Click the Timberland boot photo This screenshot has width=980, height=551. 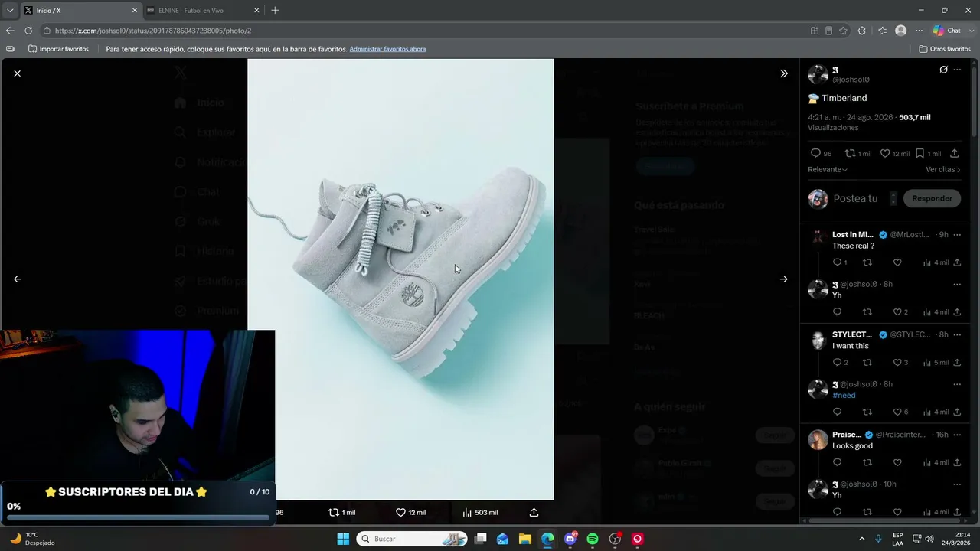(400, 279)
